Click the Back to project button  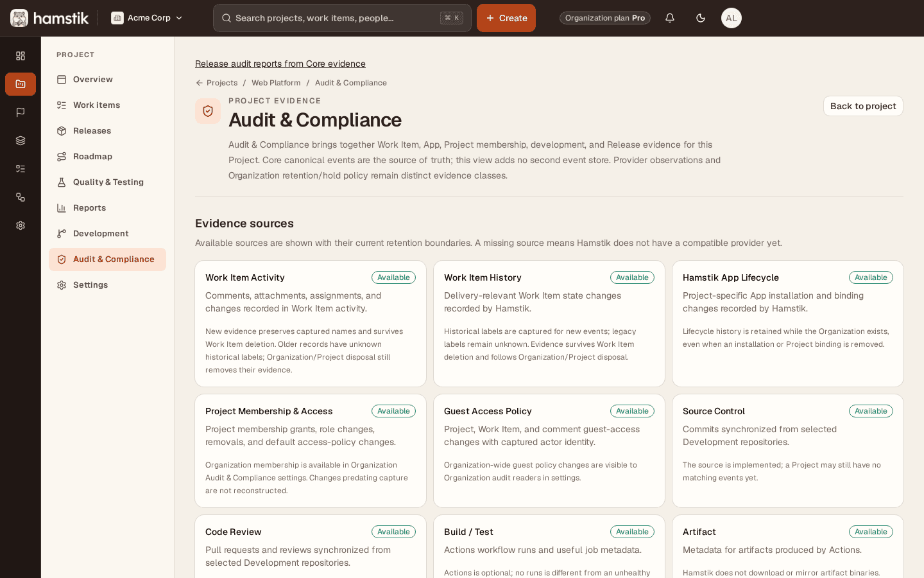(863, 106)
